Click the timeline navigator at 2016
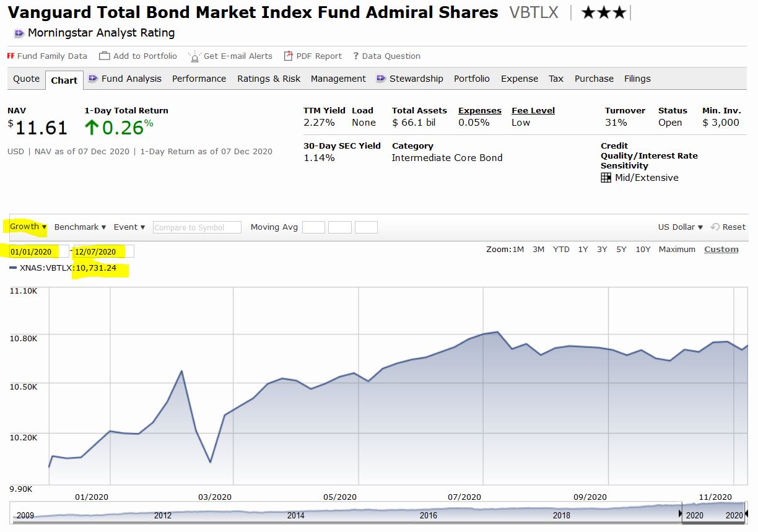Screen dimensions: 758x532 tap(429, 515)
